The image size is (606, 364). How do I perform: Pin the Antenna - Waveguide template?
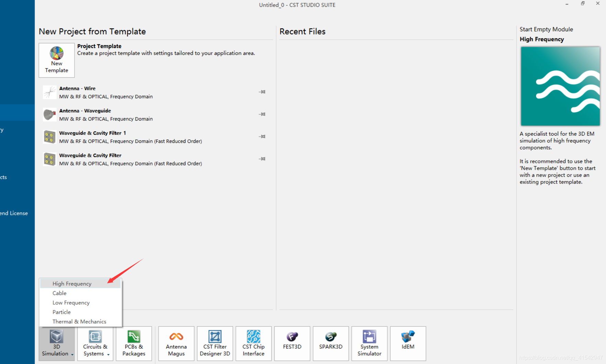click(262, 114)
